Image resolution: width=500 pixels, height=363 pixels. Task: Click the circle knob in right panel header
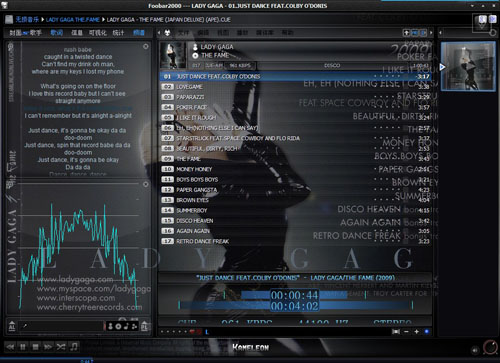[x=493, y=32]
